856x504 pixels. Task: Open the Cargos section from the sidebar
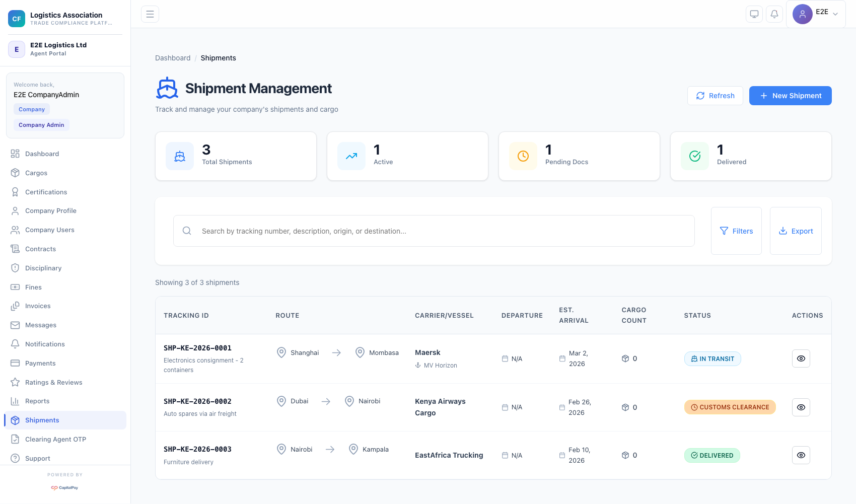pyautogui.click(x=36, y=173)
